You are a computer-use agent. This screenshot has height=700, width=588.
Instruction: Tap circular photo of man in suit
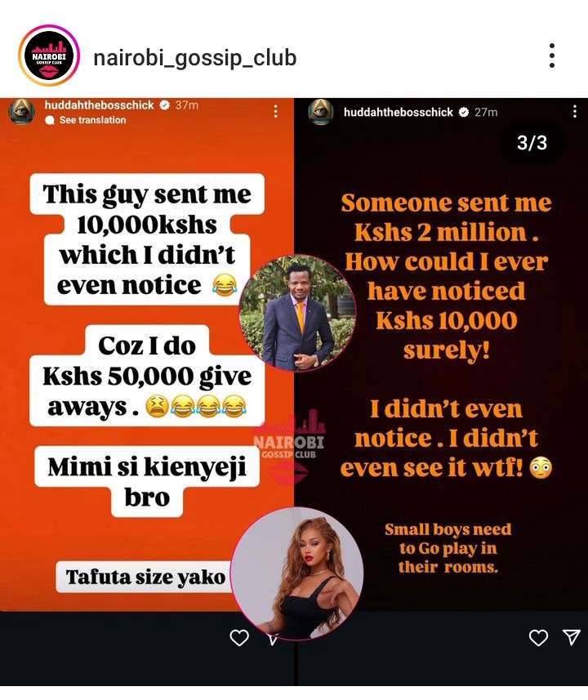(x=298, y=313)
